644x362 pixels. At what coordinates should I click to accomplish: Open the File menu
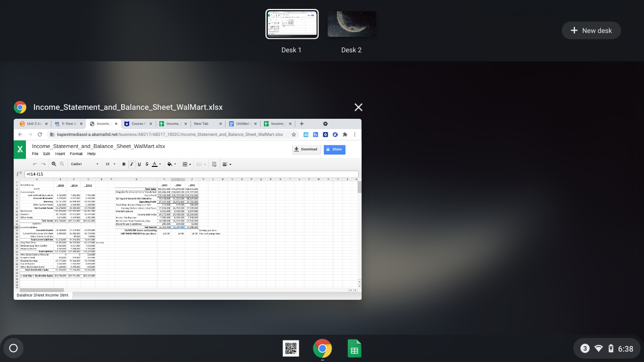point(35,154)
